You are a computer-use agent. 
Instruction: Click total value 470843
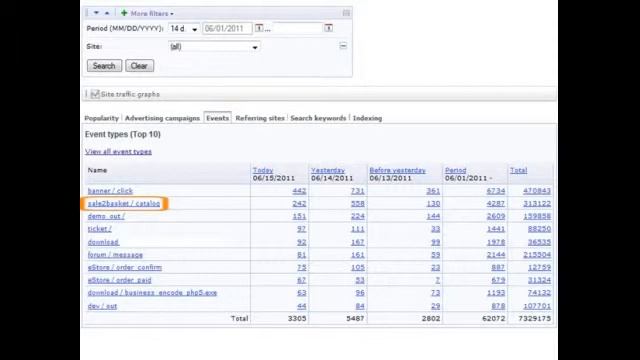[537, 191]
